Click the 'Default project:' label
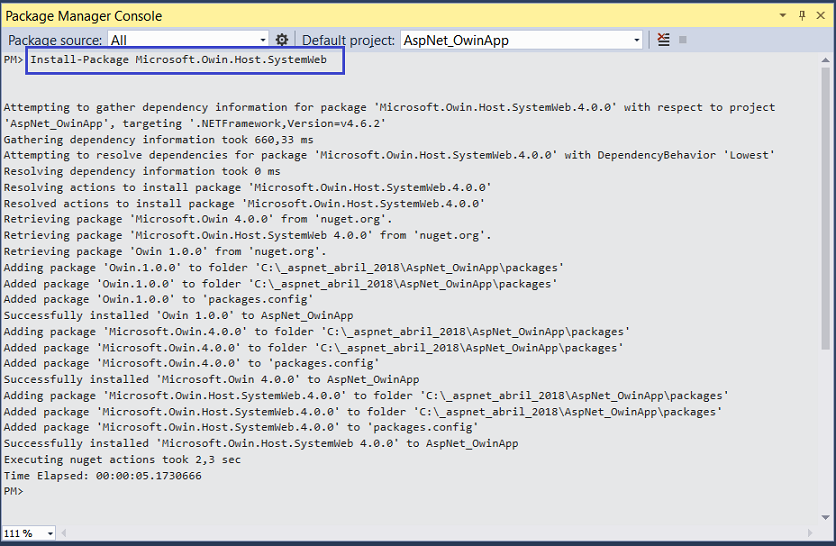836x546 pixels. (x=348, y=40)
